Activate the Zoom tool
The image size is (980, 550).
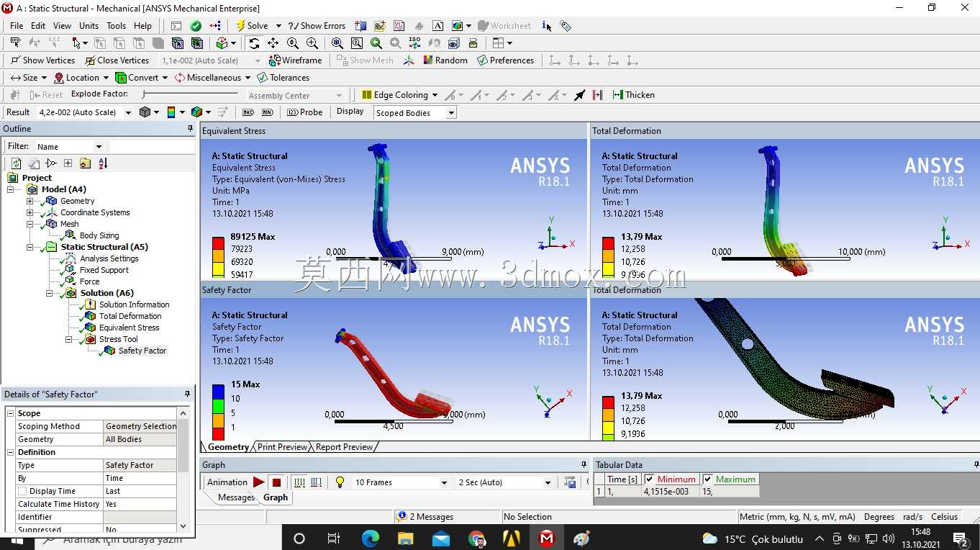[x=293, y=43]
